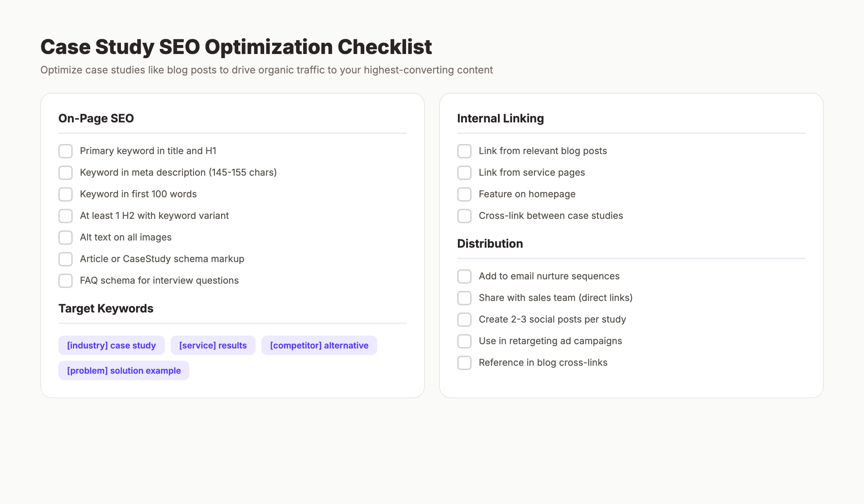This screenshot has height=504, width=864.
Task: Check 'Link from relevant blog posts'
Action: (x=464, y=151)
